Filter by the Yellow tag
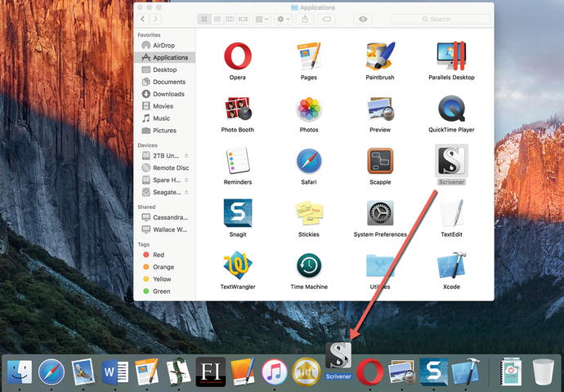 [165, 279]
